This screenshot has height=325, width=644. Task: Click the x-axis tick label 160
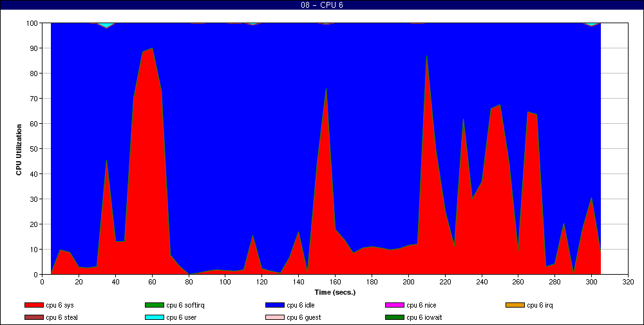click(335, 282)
